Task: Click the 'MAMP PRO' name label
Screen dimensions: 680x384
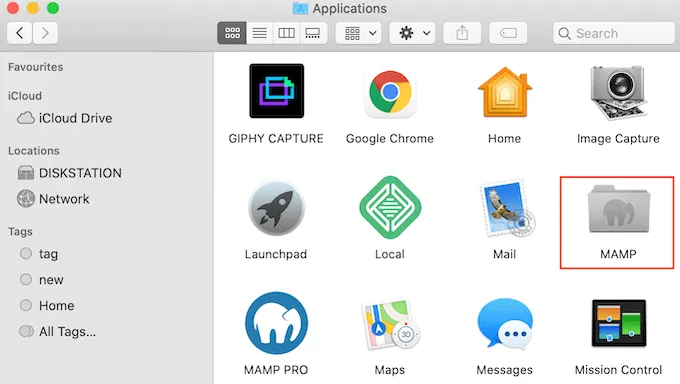Action: tap(276, 370)
